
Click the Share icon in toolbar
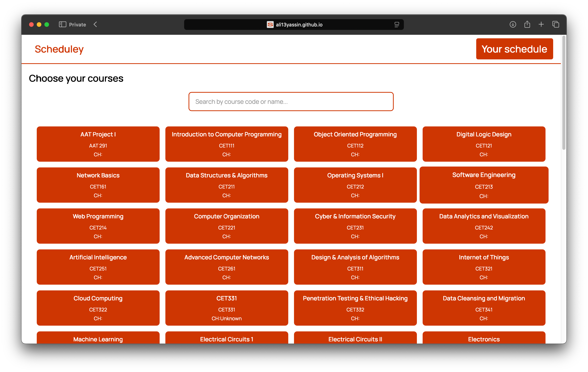click(527, 25)
